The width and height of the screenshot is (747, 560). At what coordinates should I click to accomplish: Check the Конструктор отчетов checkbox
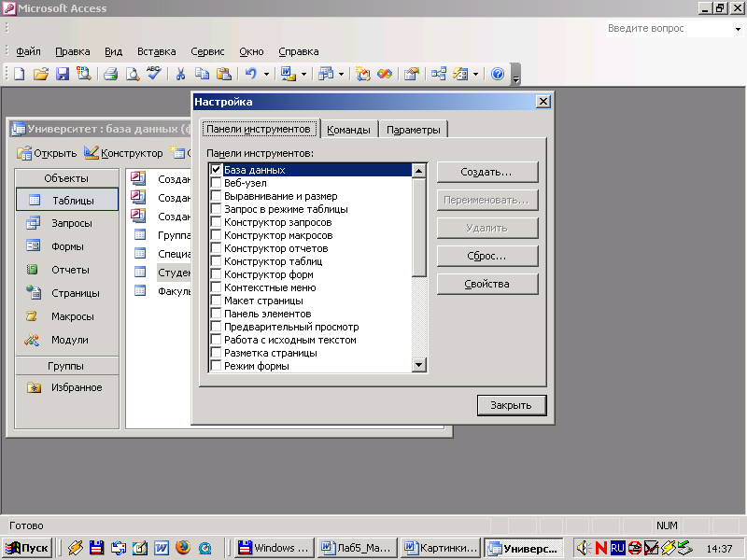216,248
